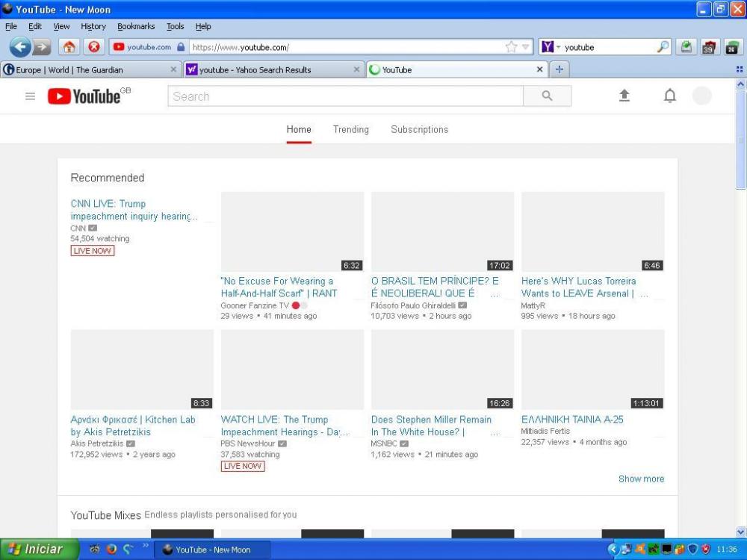This screenshot has width=747, height=560.
Task: Open the list all tabs button
Action: pos(739,69)
